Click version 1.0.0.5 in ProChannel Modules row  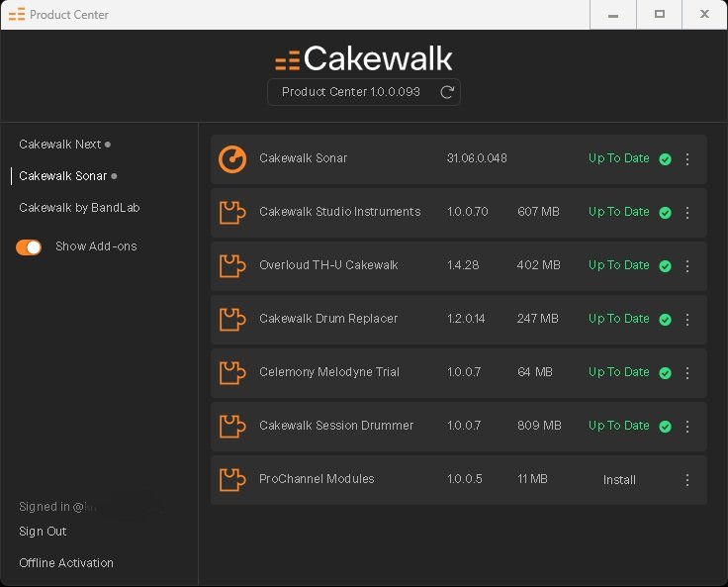(464, 479)
